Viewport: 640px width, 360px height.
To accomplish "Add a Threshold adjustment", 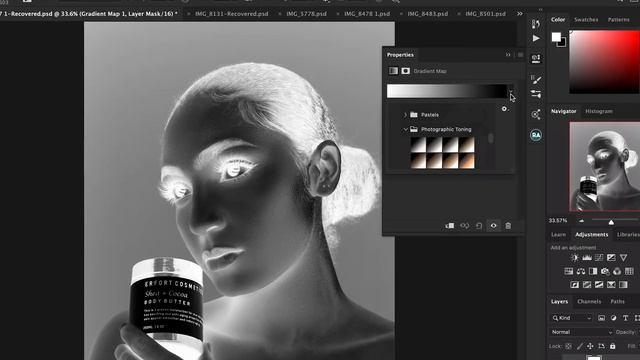I will point(599,284).
